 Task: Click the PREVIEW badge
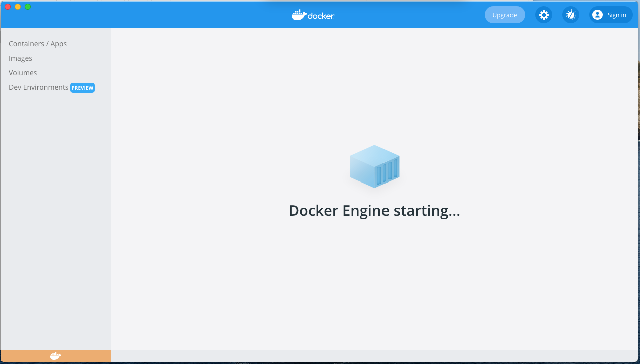(82, 88)
